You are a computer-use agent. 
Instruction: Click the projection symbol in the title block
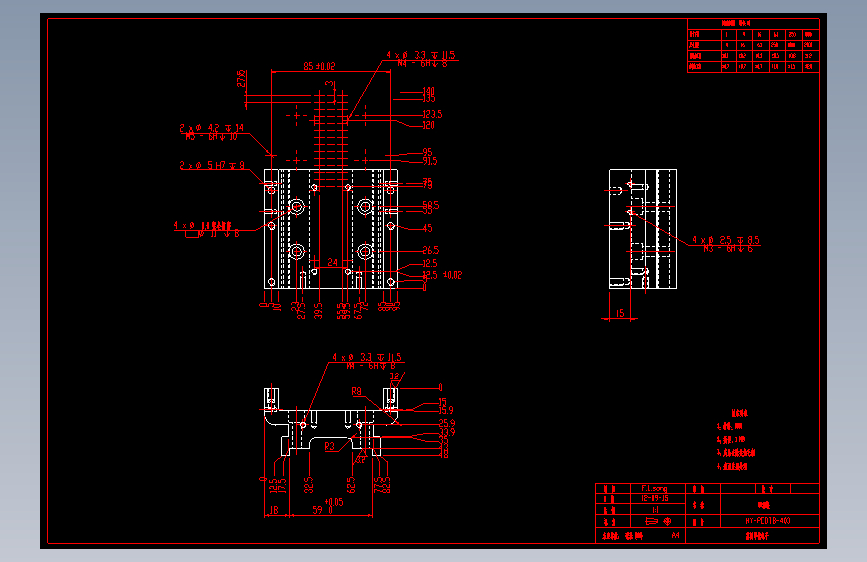[x=659, y=521]
